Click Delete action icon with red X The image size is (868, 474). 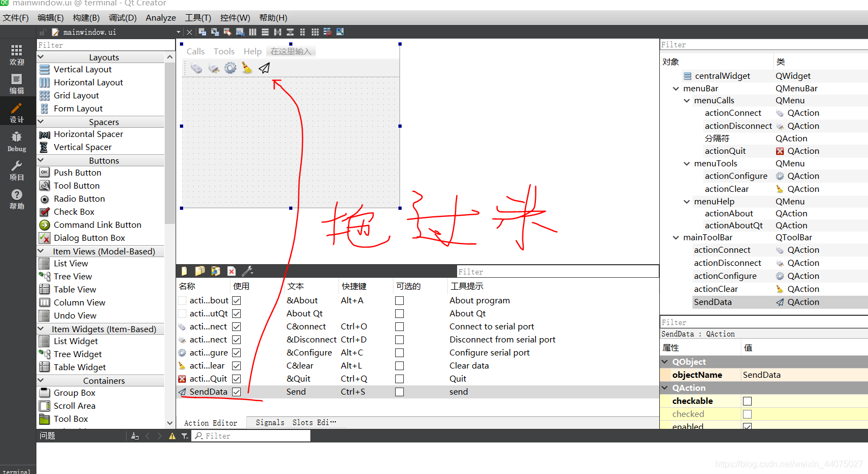(232, 271)
